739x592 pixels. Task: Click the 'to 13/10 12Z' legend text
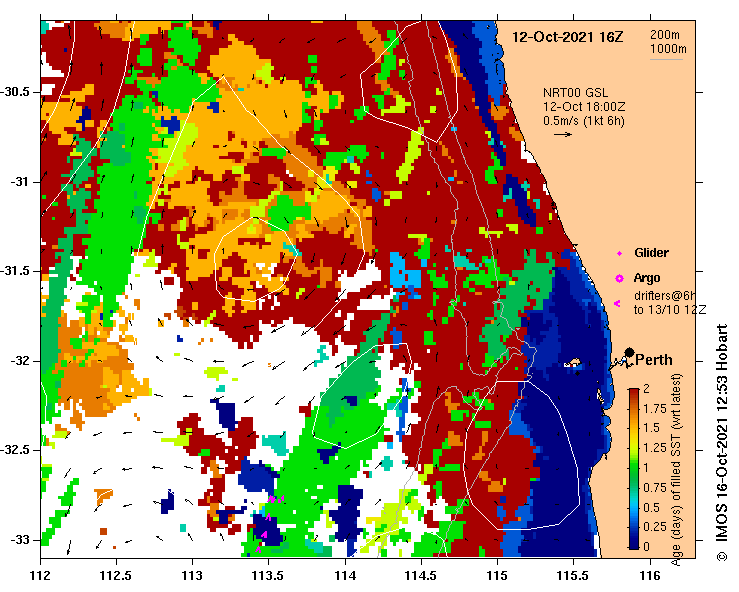pos(670,310)
